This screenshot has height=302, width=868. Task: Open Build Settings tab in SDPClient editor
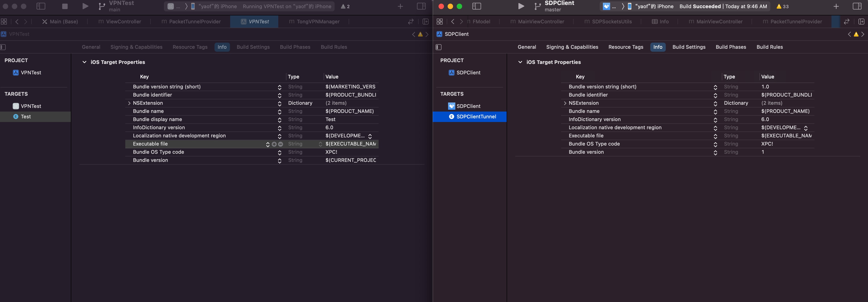point(689,47)
